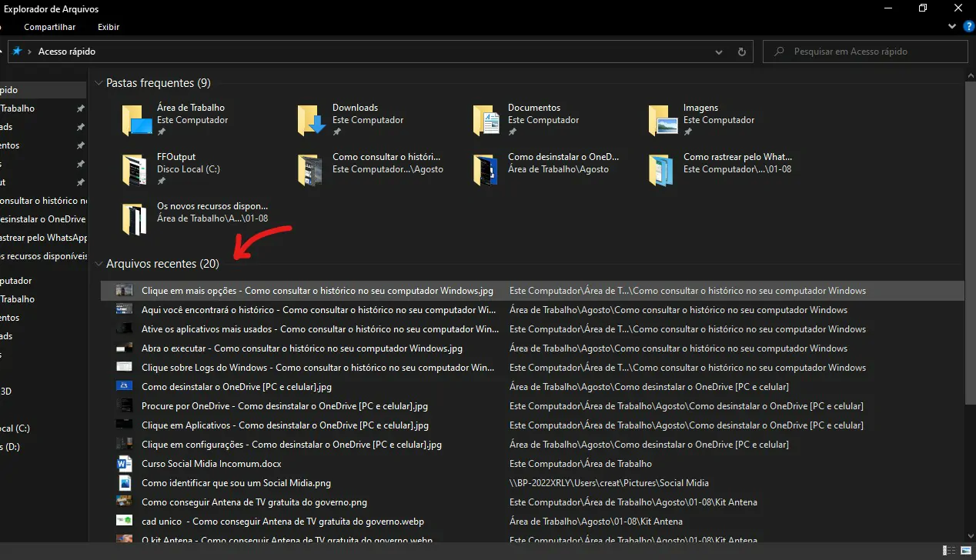Click the refresh button in address bar
The width and height of the screenshot is (976, 560).
(742, 52)
